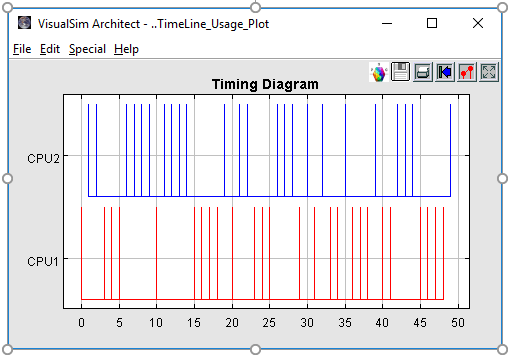The image size is (515, 362).
Task: Click the CPU2 axis label
Action: pos(43,158)
